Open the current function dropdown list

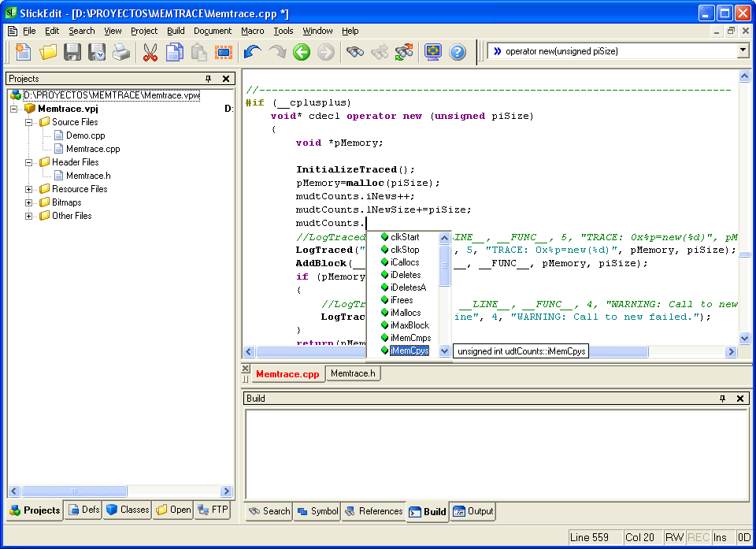pos(742,51)
